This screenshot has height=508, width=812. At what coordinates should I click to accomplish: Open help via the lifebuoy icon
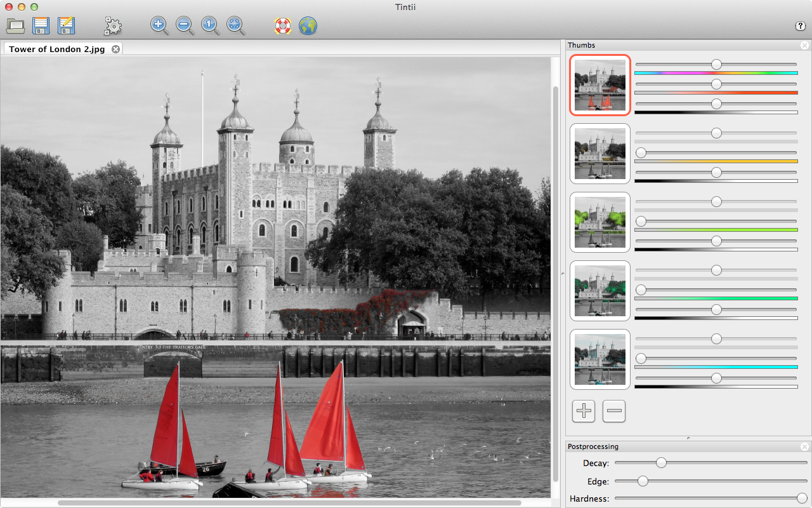[x=282, y=26]
